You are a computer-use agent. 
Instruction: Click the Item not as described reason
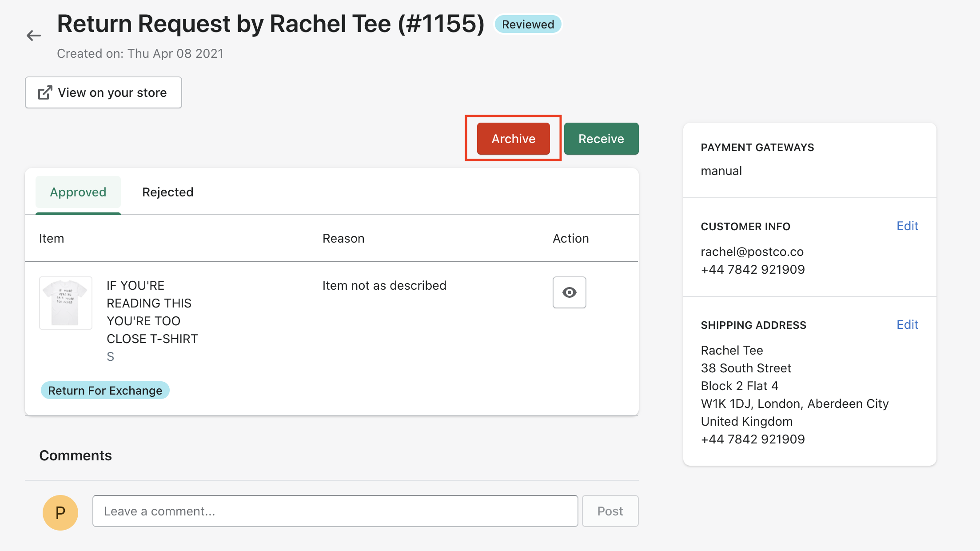pyautogui.click(x=384, y=286)
